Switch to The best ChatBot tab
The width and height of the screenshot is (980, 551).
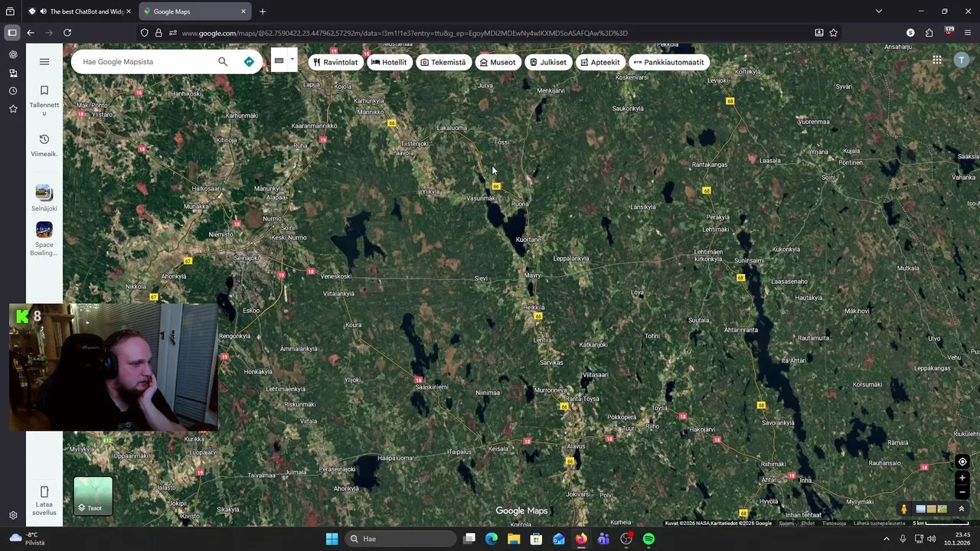(80, 11)
